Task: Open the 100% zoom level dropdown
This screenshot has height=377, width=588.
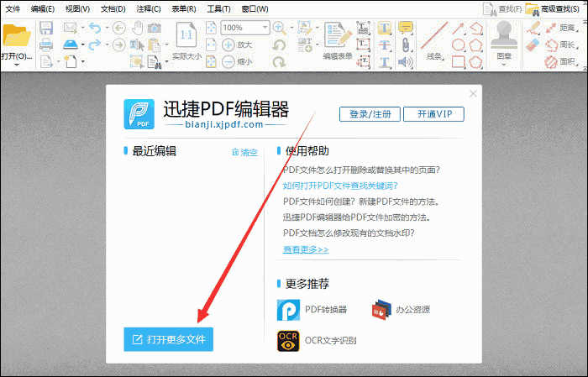Action: (265, 28)
